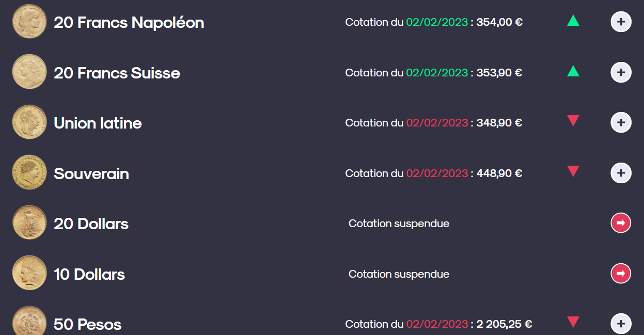644x335 pixels.
Task: Expand the Souverain plus icon
Action: 621,173
